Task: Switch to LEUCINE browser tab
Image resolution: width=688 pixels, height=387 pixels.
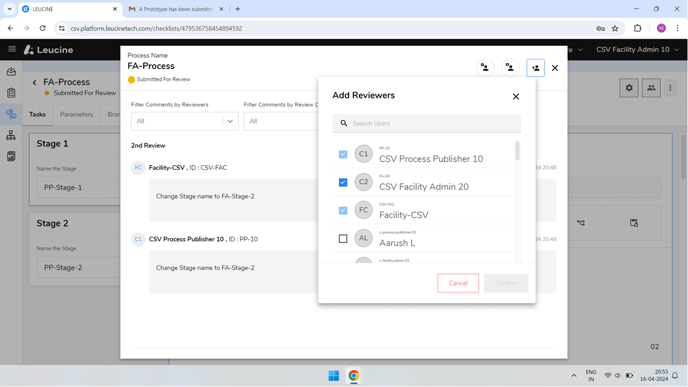Action: click(70, 9)
